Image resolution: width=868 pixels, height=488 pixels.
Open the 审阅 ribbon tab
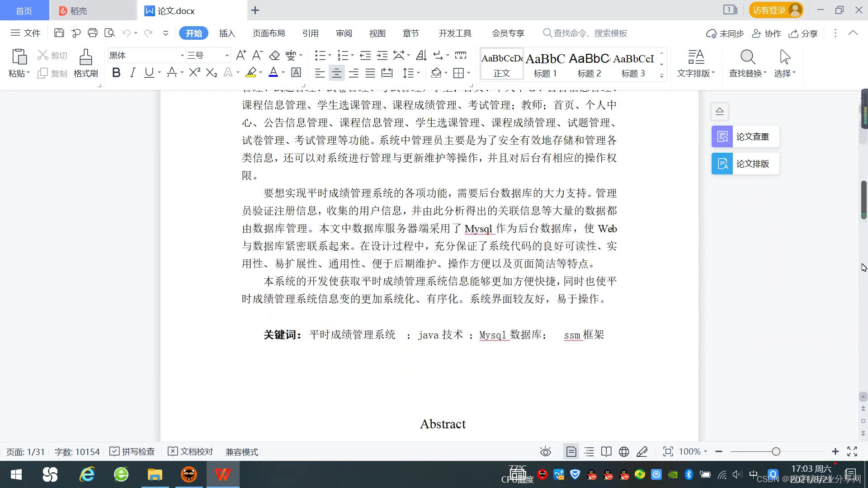point(344,33)
